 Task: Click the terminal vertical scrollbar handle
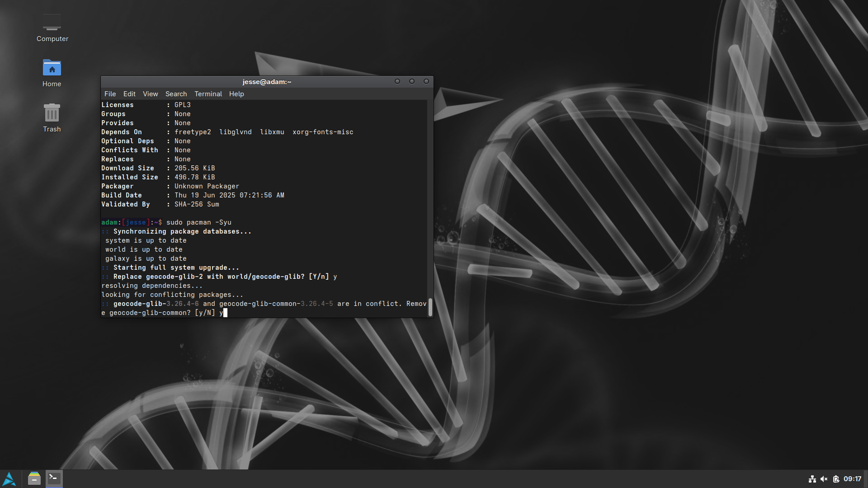(x=430, y=307)
